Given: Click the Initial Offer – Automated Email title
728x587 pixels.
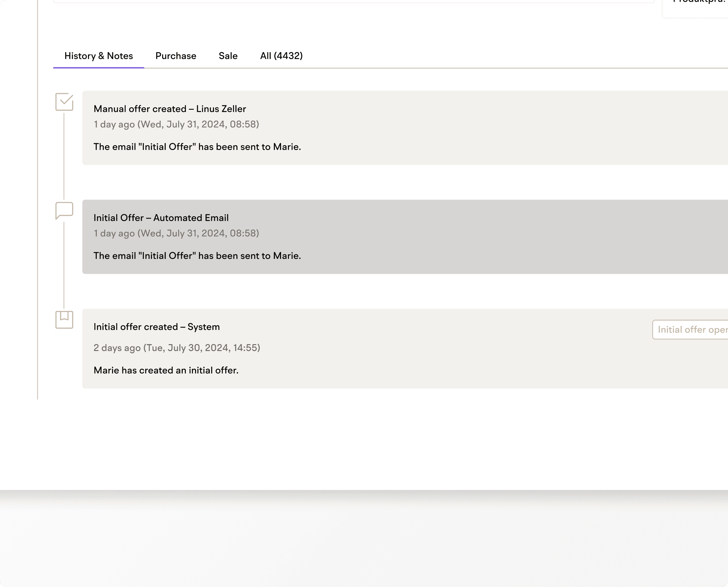Looking at the screenshot, I should [x=161, y=218].
